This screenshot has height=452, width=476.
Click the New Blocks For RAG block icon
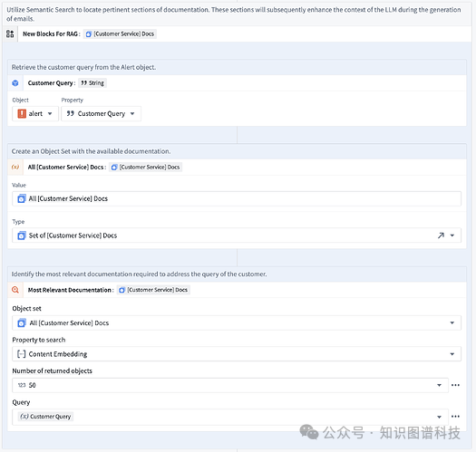[10, 34]
